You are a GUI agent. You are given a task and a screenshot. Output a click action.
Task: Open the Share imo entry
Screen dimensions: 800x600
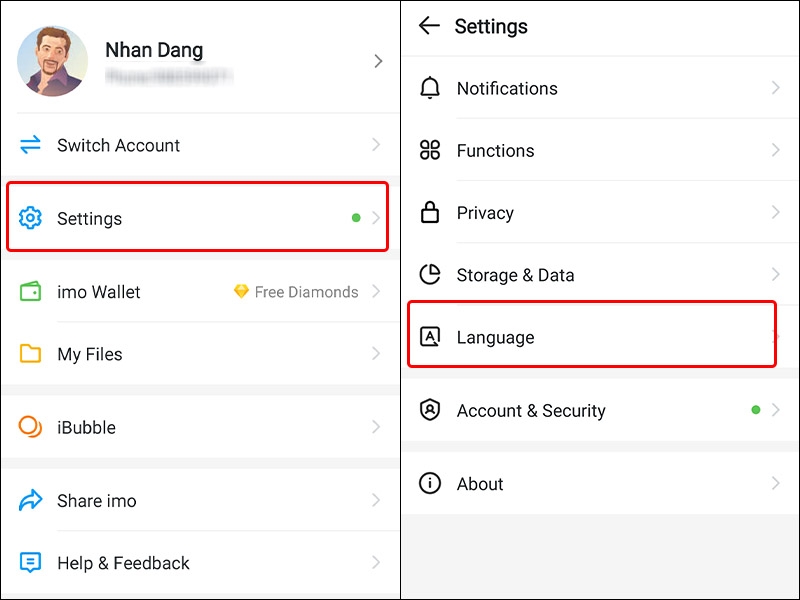[201, 500]
